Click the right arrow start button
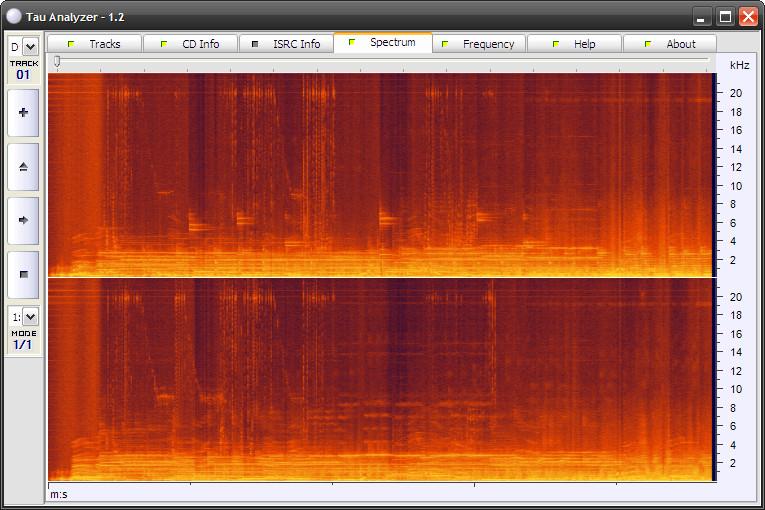 [23, 220]
